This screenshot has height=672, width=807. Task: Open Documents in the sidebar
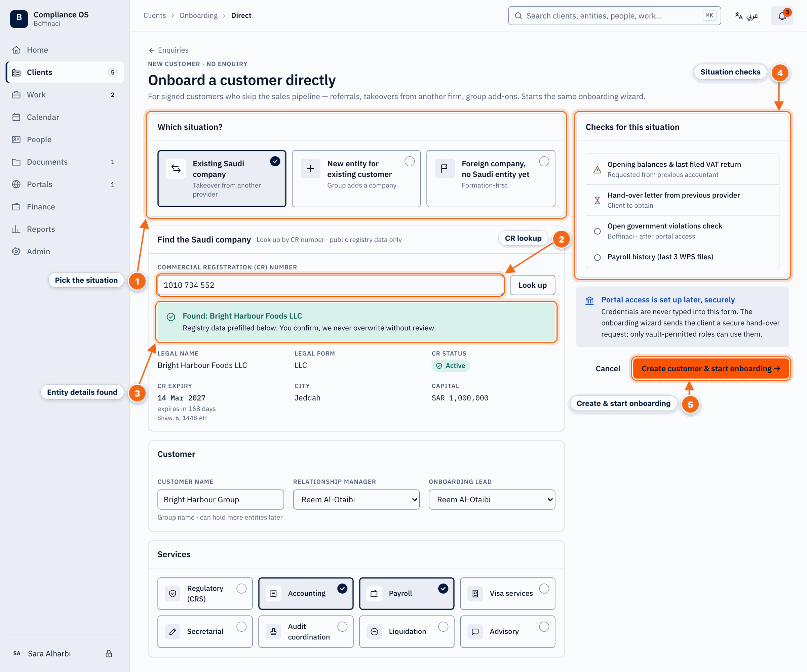[65, 162]
